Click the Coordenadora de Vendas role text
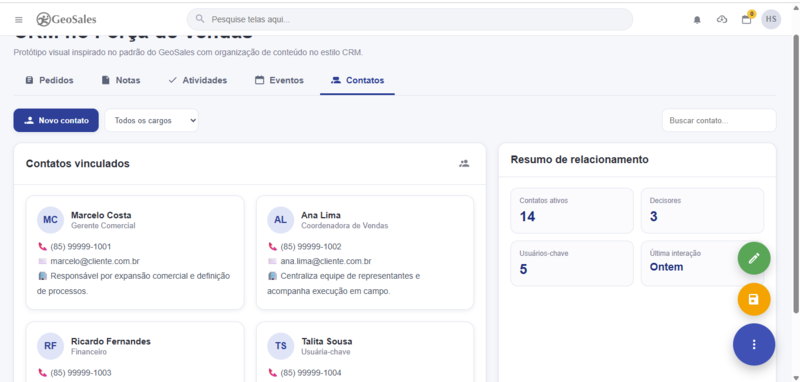 pos(344,225)
